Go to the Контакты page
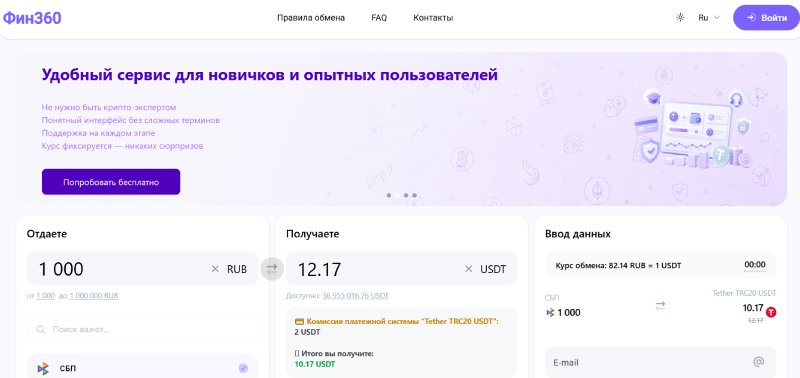The image size is (800, 378). pyautogui.click(x=433, y=18)
